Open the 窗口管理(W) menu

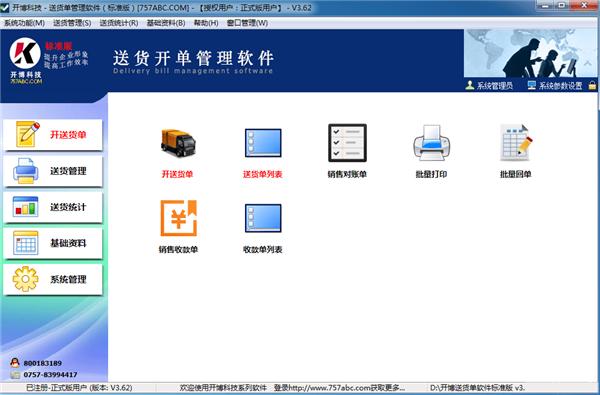(247, 23)
